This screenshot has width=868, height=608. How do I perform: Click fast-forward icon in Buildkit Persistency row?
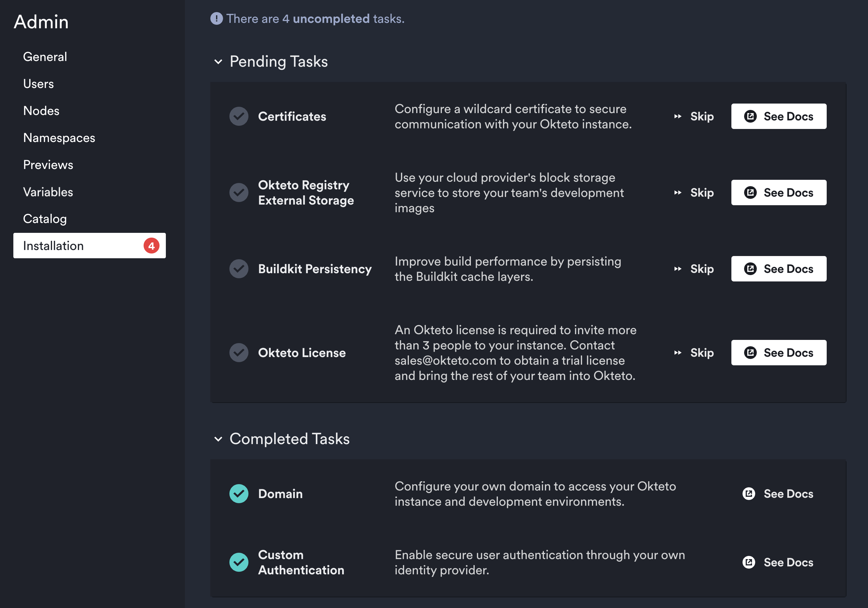[678, 269]
